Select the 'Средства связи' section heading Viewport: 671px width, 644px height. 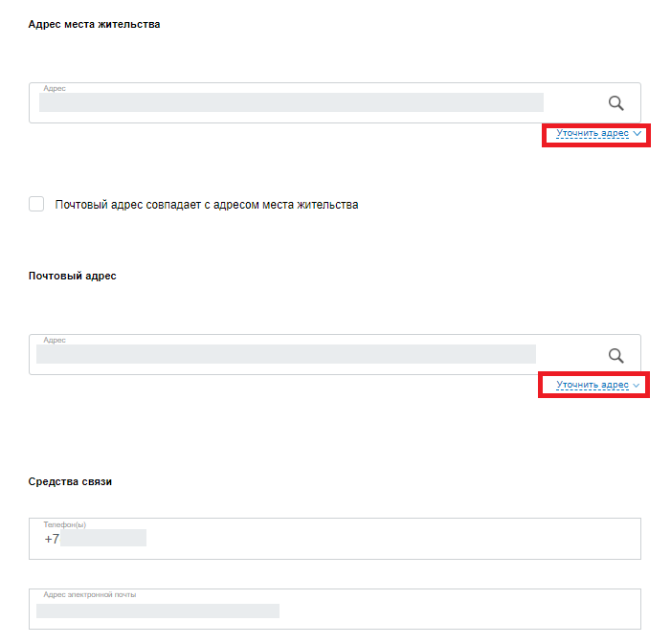point(70,482)
